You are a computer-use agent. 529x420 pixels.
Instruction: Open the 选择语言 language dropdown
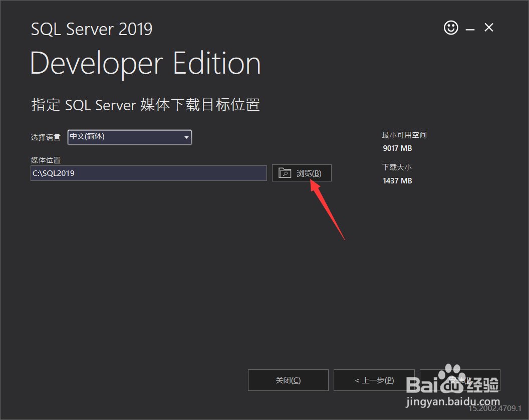click(130, 137)
